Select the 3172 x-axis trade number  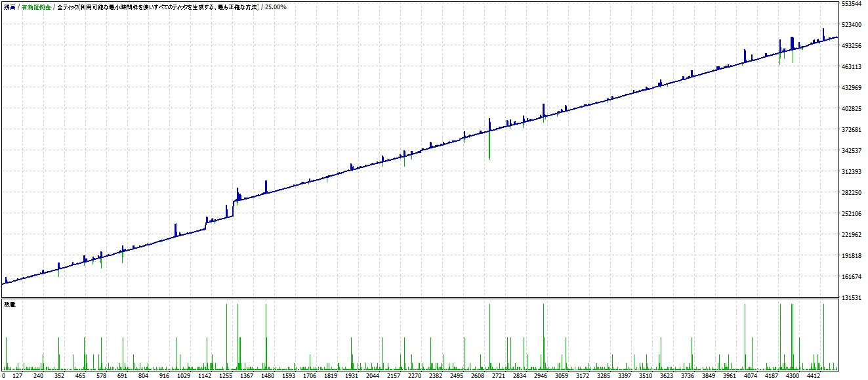[x=582, y=376]
